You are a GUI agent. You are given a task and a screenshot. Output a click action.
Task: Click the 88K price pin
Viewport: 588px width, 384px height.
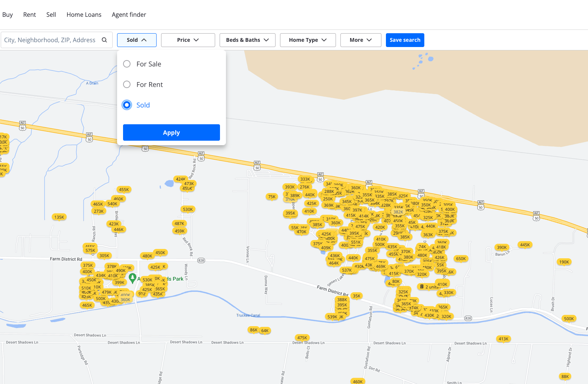(565, 377)
